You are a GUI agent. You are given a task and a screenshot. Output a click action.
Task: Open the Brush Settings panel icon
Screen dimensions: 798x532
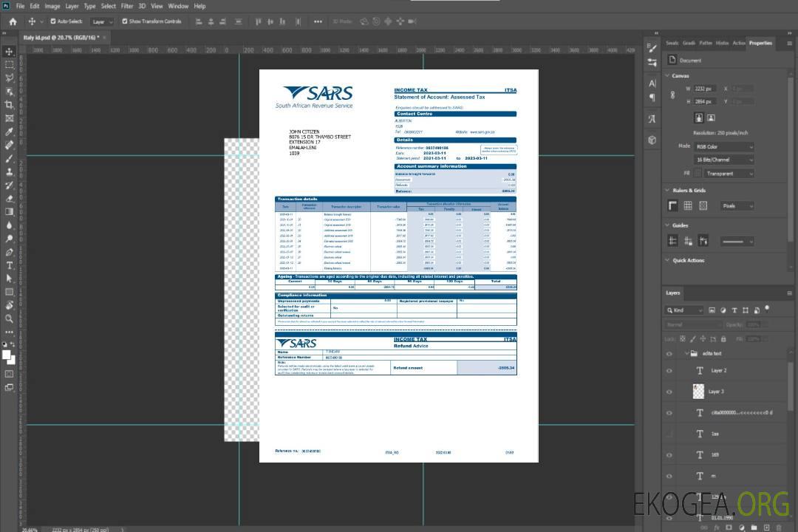(652, 48)
